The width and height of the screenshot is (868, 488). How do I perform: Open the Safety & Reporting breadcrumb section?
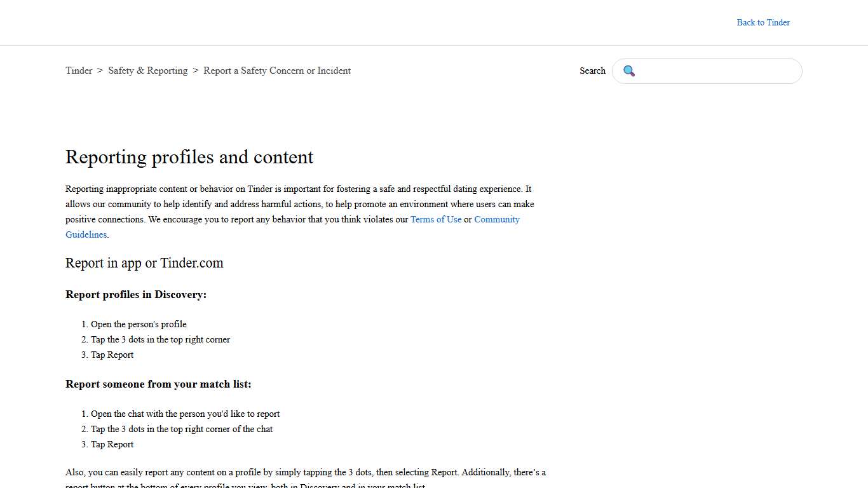(x=148, y=71)
